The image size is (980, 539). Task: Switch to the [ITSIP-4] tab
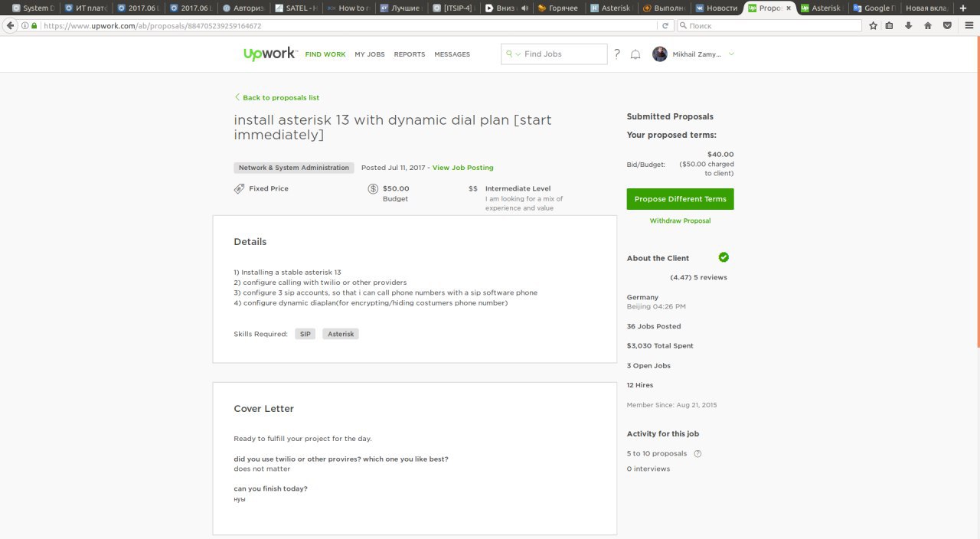point(453,8)
